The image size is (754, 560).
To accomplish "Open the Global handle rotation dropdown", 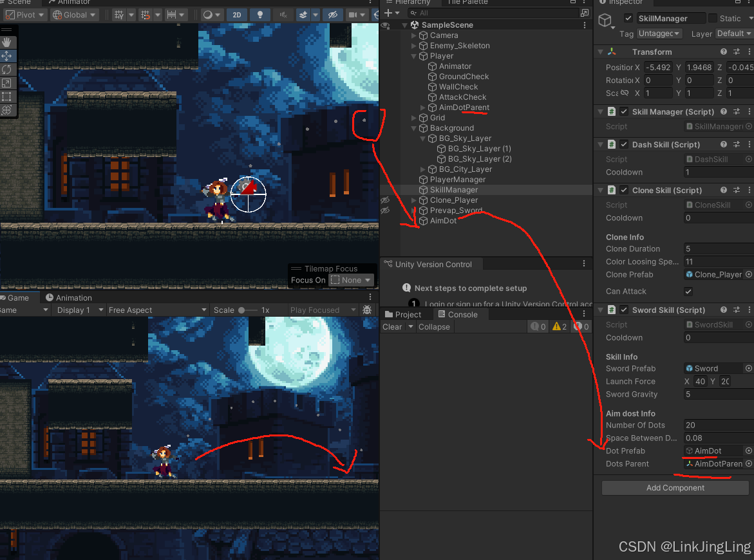I will [x=73, y=15].
